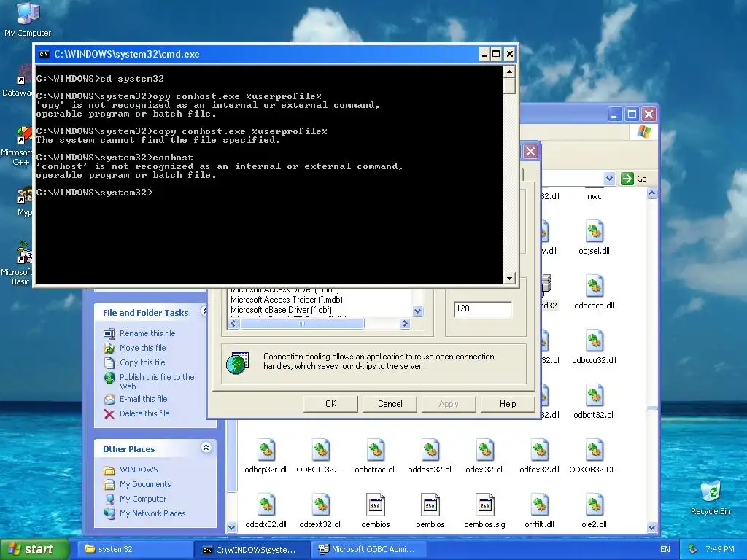Select the odtext32.dll file icon
This screenshot has height=560, width=747.
[321, 505]
